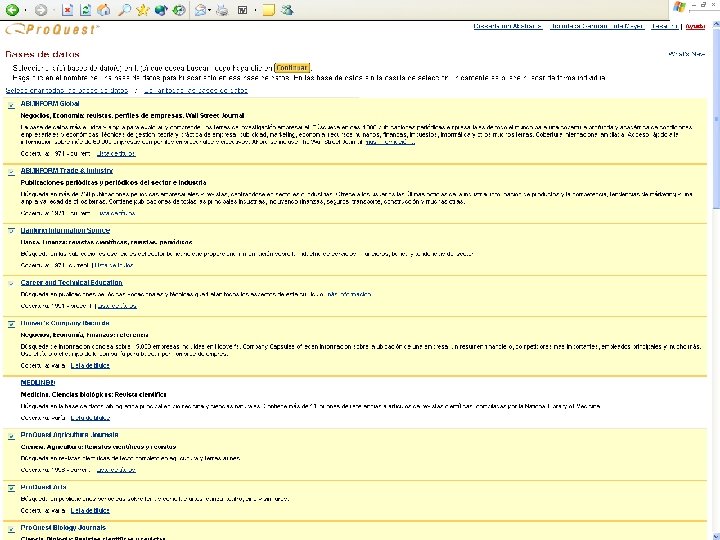Viewport: 720px width, 540px height.
Task: Open title list link under ABI/INFORM Global
Action: click(116, 154)
